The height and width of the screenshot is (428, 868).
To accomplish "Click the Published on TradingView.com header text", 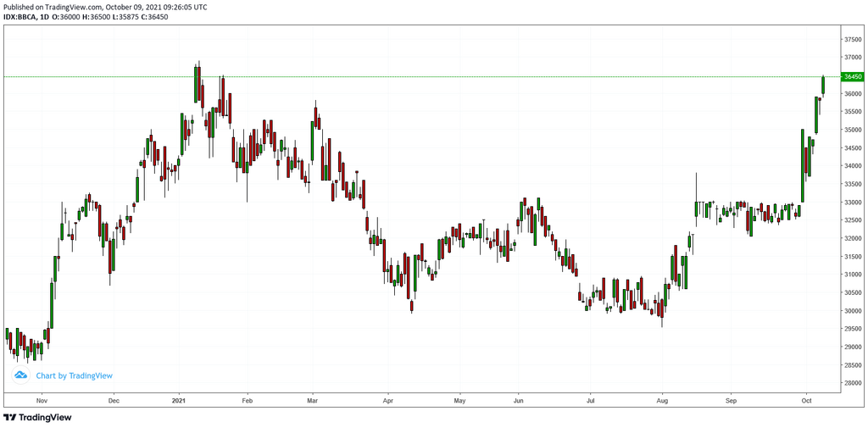I will 105,7.
